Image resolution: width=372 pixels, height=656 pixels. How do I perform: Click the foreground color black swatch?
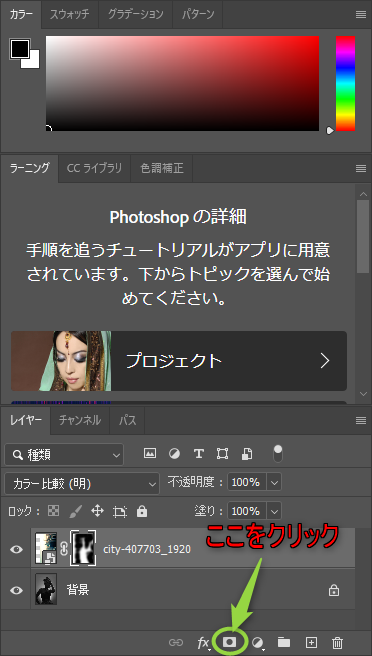coord(19,49)
